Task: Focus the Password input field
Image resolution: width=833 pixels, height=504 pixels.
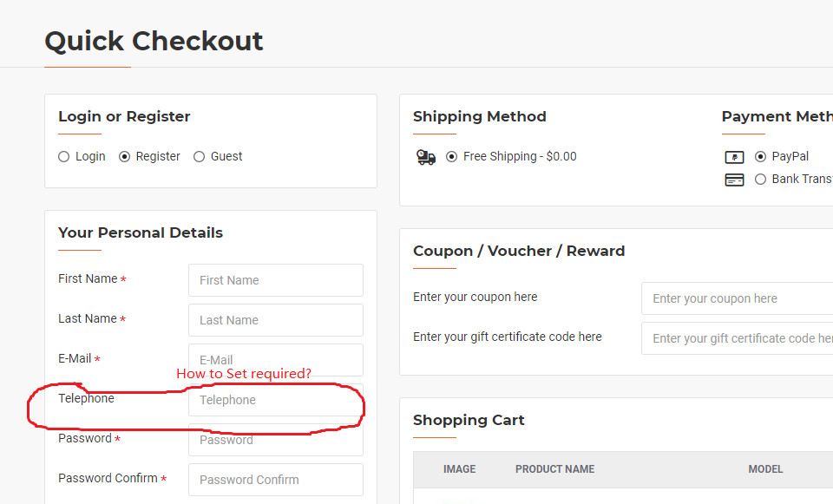Action: pyautogui.click(x=276, y=440)
